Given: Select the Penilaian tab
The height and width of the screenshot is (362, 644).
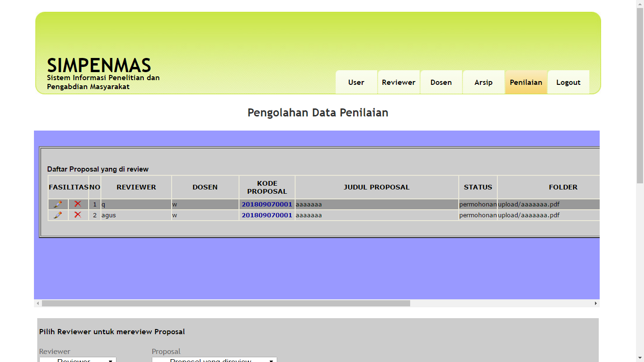Looking at the screenshot, I should coord(526,82).
